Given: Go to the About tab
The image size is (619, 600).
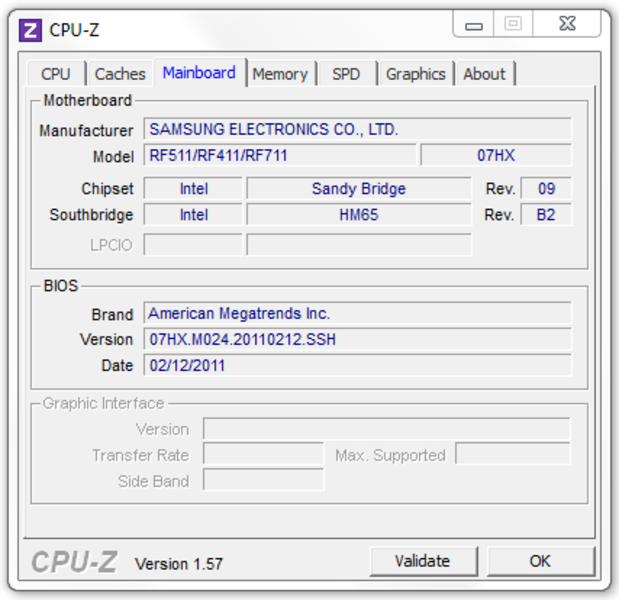Looking at the screenshot, I should pos(484,74).
